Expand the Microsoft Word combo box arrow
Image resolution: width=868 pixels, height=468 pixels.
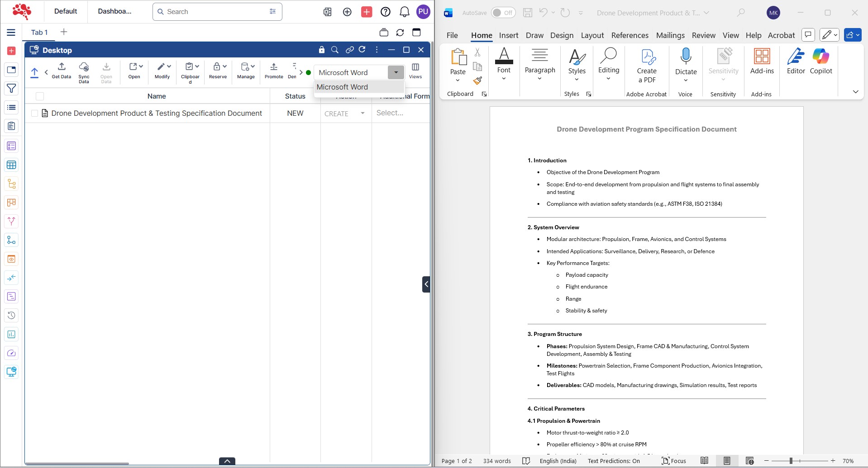point(396,72)
